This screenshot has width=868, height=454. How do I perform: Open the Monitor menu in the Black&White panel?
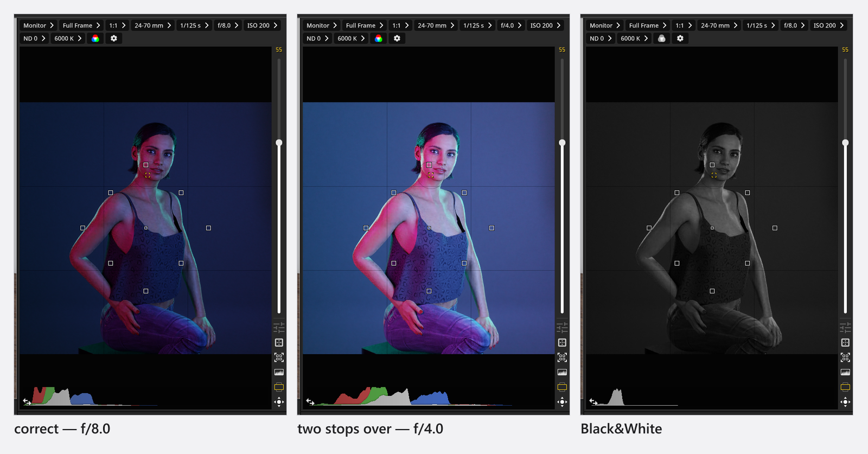605,25
